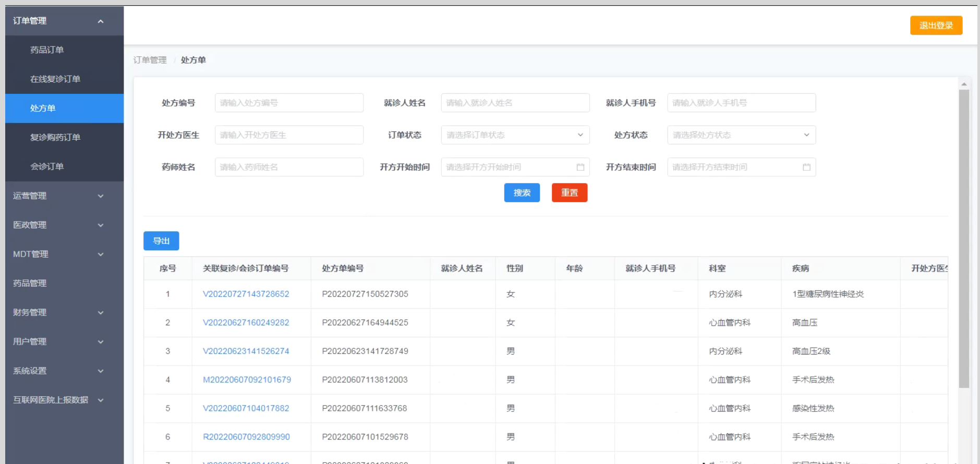Focus the 处方编号 input field

coord(289,103)
